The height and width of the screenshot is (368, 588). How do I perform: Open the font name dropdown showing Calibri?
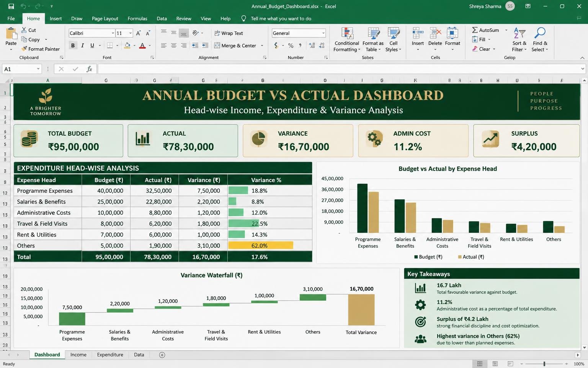(x=113, y=33)
